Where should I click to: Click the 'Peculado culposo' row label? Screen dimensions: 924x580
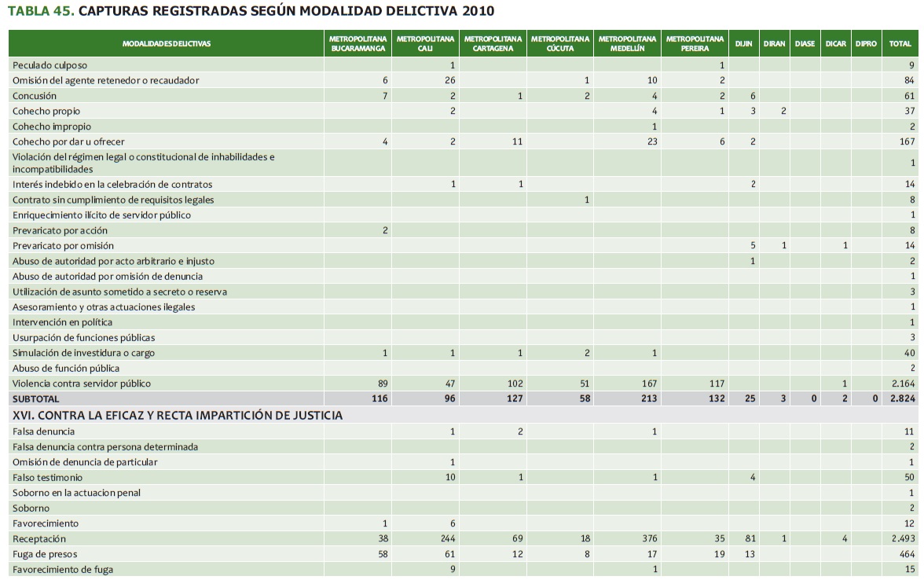50,65
